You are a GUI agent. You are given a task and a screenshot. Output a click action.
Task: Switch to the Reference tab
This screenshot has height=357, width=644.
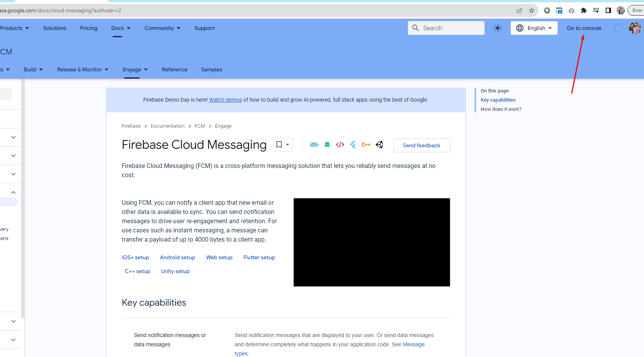tap(175, 69)
